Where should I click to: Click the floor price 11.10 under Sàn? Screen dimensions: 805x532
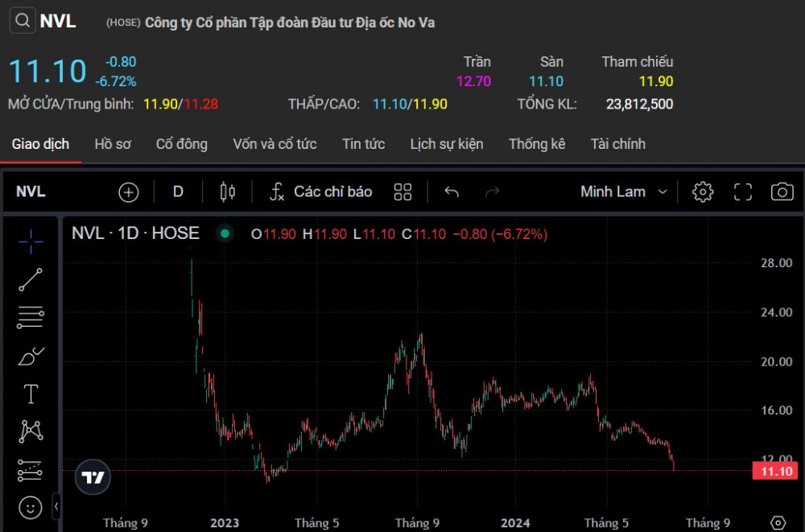[547, 81]
